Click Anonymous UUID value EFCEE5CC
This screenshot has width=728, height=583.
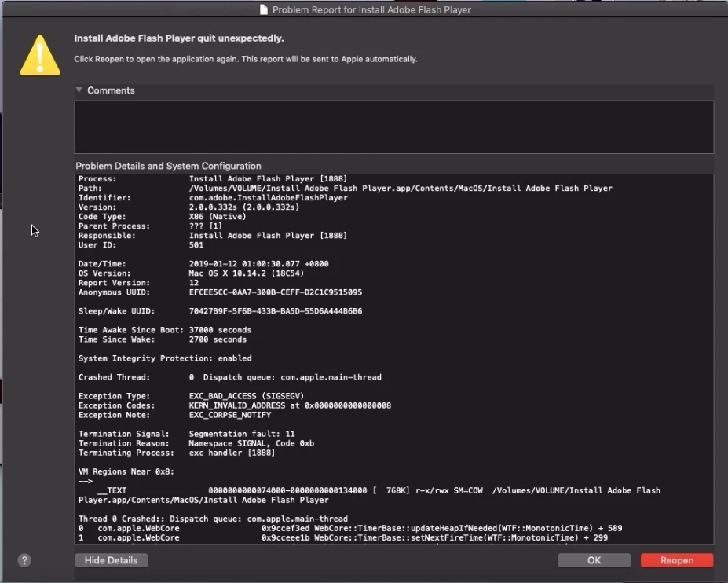[276, 292]
